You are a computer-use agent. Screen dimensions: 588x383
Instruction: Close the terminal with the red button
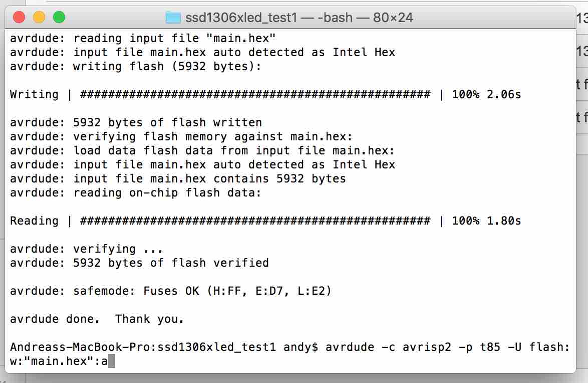19,17
